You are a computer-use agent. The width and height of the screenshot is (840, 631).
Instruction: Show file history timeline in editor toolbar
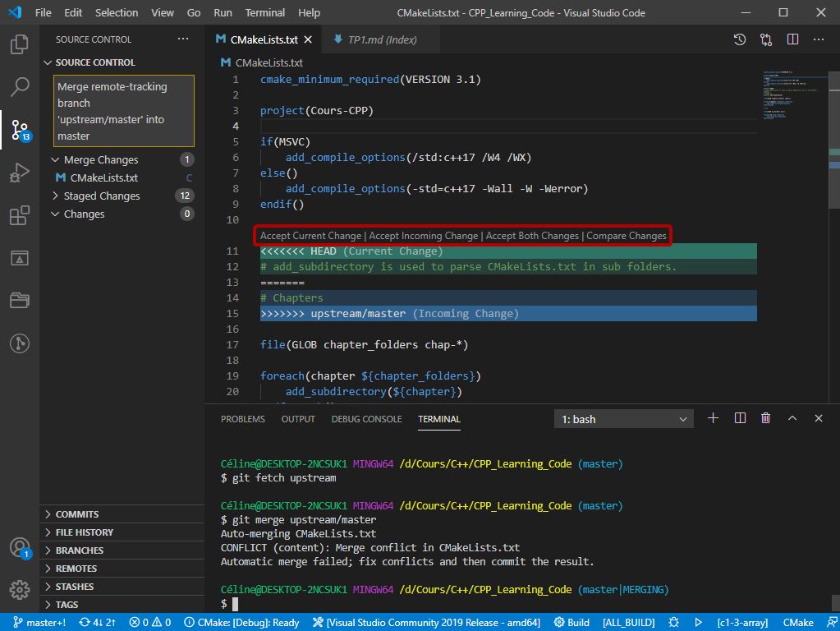[x=739, y=39]
